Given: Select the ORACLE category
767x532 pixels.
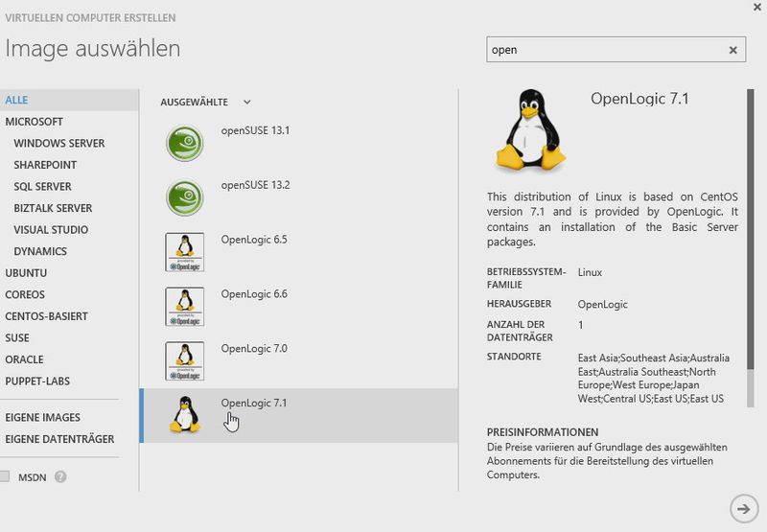Looking at the screenshot, I should (25, 359).
